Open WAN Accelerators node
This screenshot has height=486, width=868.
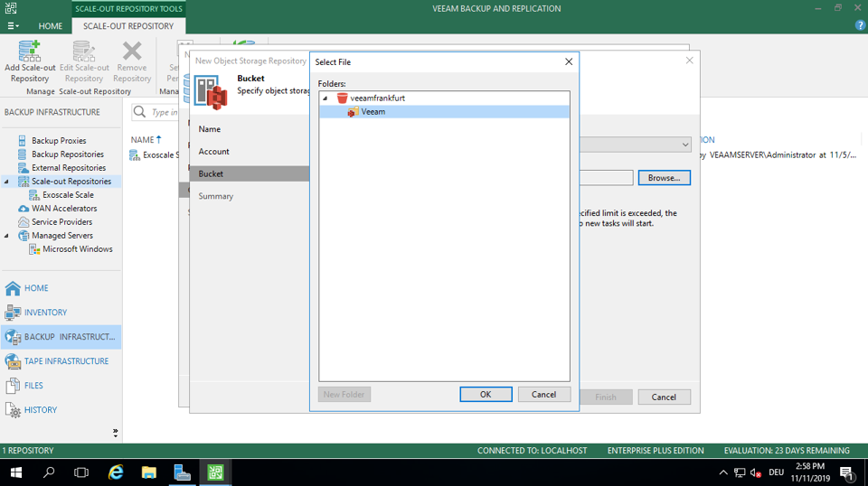tap(64, 209)
